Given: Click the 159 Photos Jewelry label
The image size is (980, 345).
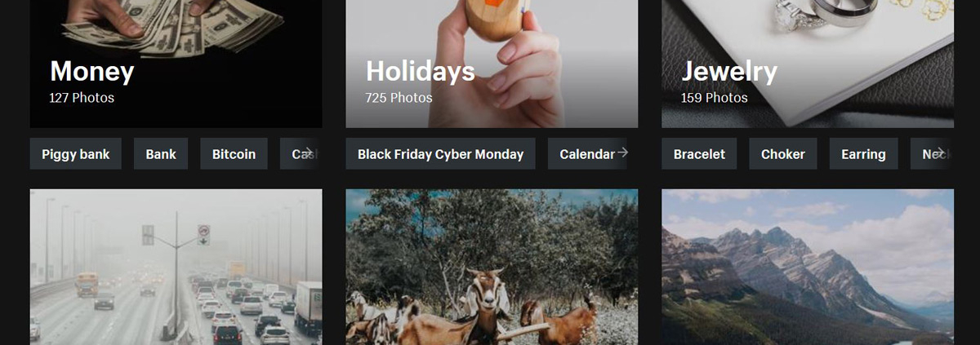Looking at the screenshot, I should [715, 98].
